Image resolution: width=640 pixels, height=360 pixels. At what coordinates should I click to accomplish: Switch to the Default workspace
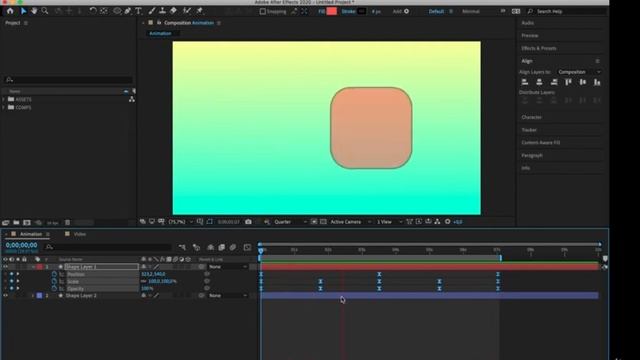point(436,11)
